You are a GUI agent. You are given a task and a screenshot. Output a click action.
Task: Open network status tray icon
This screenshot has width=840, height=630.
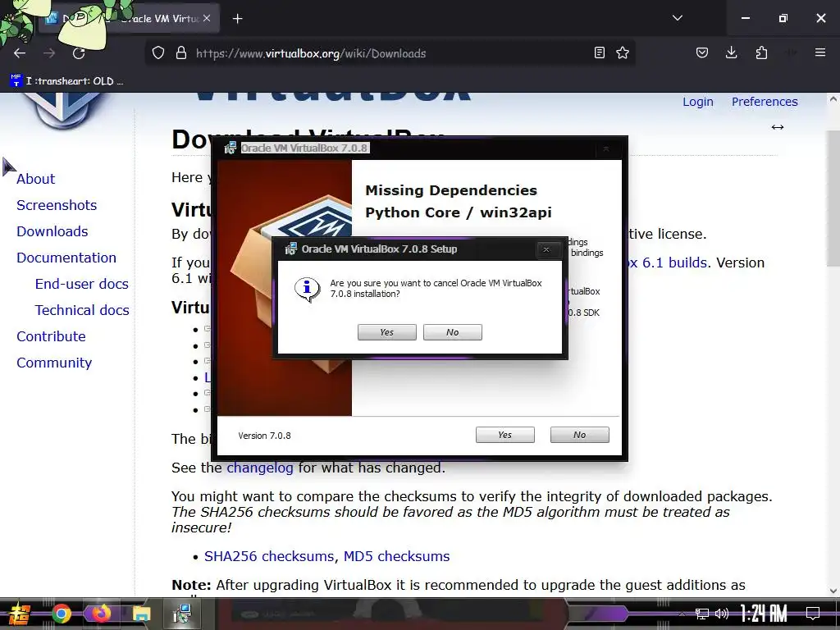click(702, 614)
